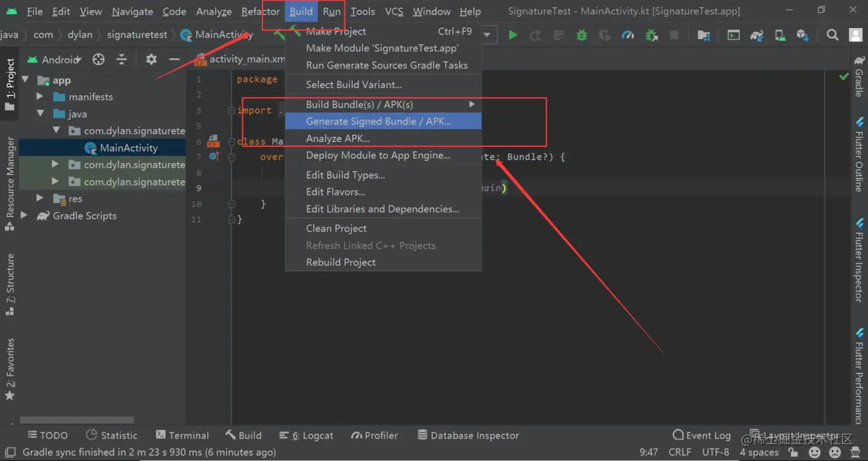This screenshot has height=461, width=868.
Task: Click the UTF-8 encoding in status bar
Action: tap(716, 453)
